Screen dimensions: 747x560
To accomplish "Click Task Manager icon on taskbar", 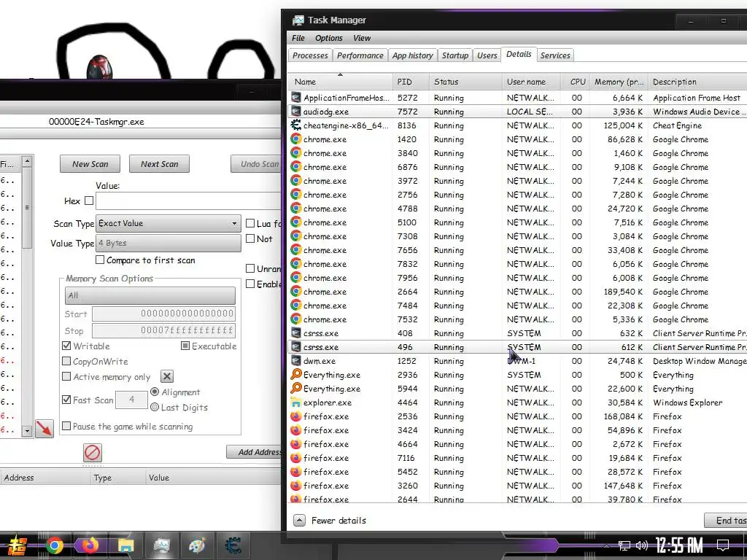I will pos(161,545).
